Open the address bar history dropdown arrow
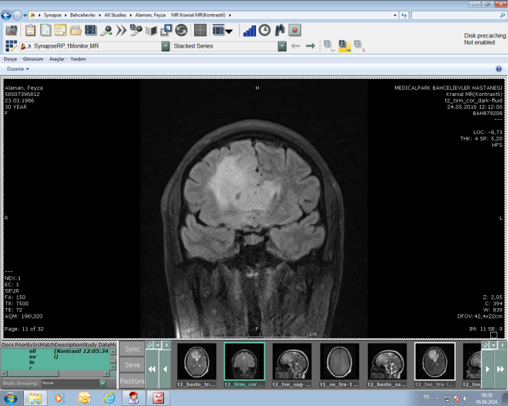508x406 pixels. point(395,15)
